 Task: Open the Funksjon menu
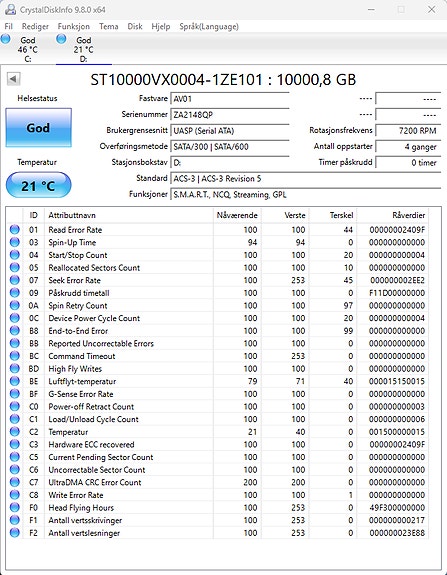click(x=73, y=26)
